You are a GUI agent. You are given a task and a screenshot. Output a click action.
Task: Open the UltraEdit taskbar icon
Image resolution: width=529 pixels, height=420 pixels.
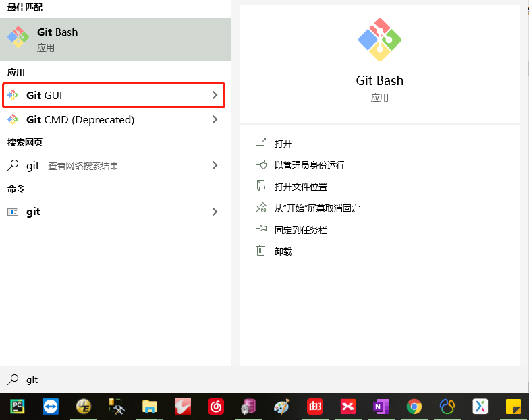point(84,407)
